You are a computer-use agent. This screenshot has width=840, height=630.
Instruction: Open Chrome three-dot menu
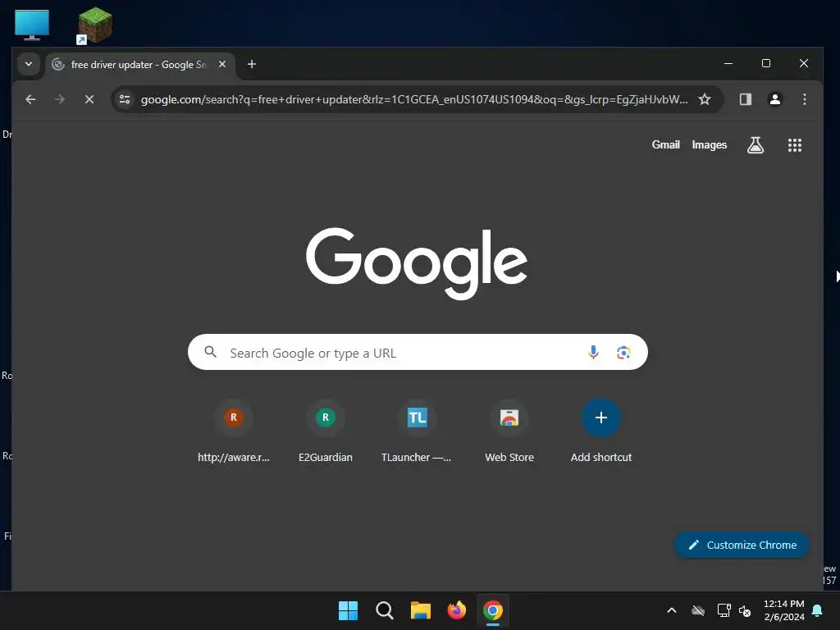pyautogui.click(x=804, y=99)
